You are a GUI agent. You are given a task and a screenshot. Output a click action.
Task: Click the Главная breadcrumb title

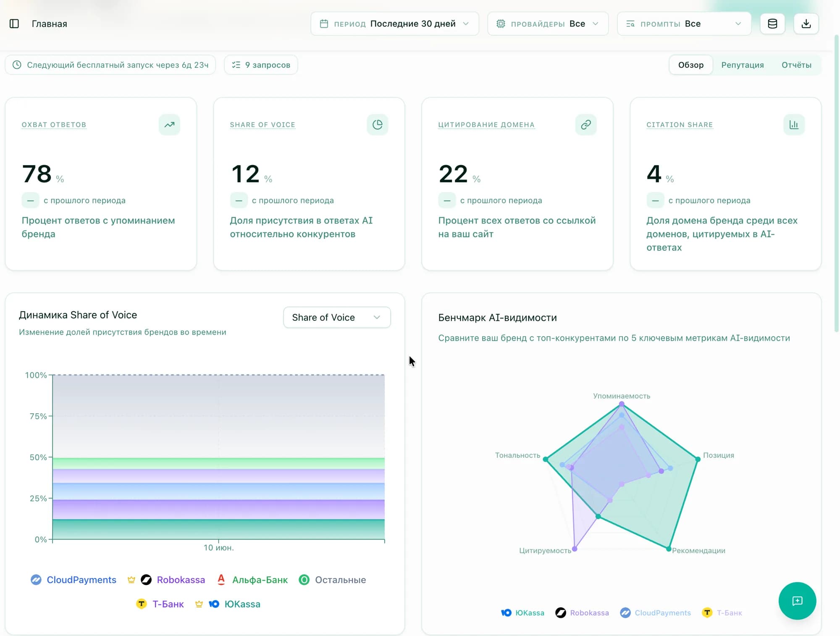50,24
